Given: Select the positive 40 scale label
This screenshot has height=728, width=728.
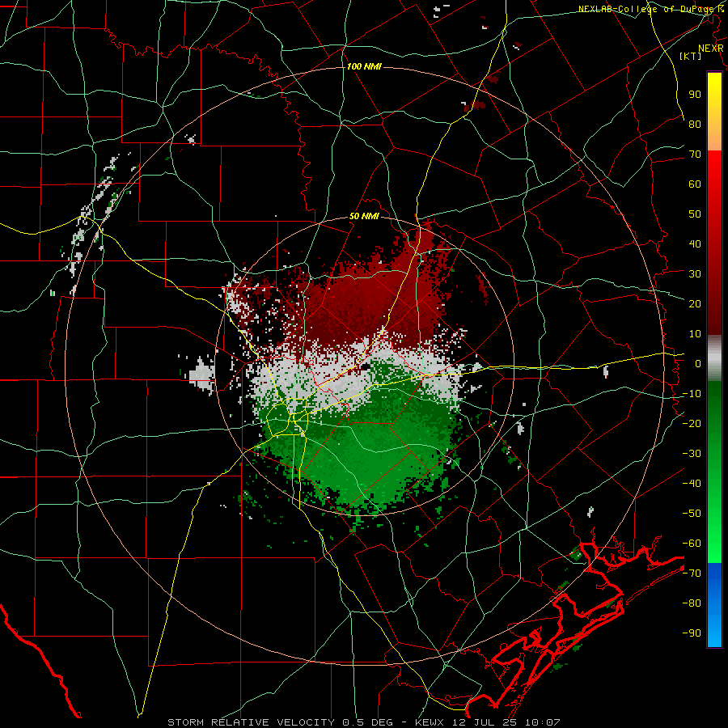Looking at the screenshot, I should (695, 243).
